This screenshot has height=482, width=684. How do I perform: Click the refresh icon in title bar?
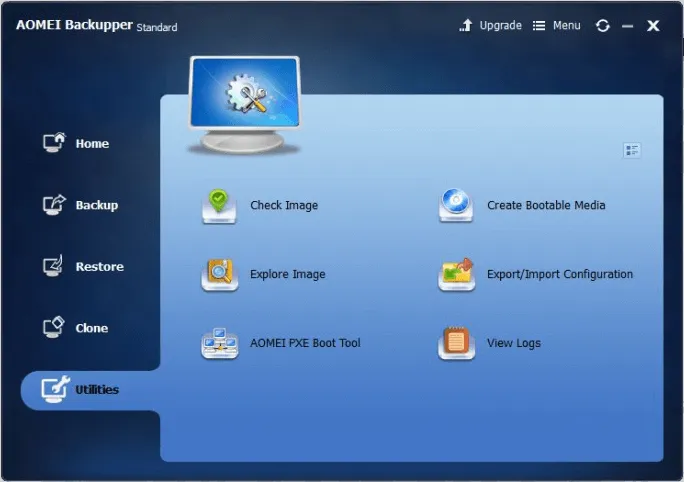(602, 26)
